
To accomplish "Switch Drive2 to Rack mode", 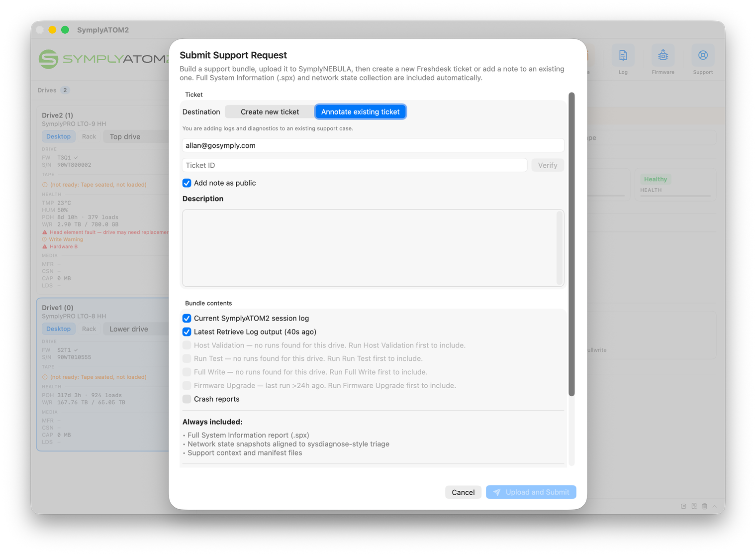I will point(89,136).
